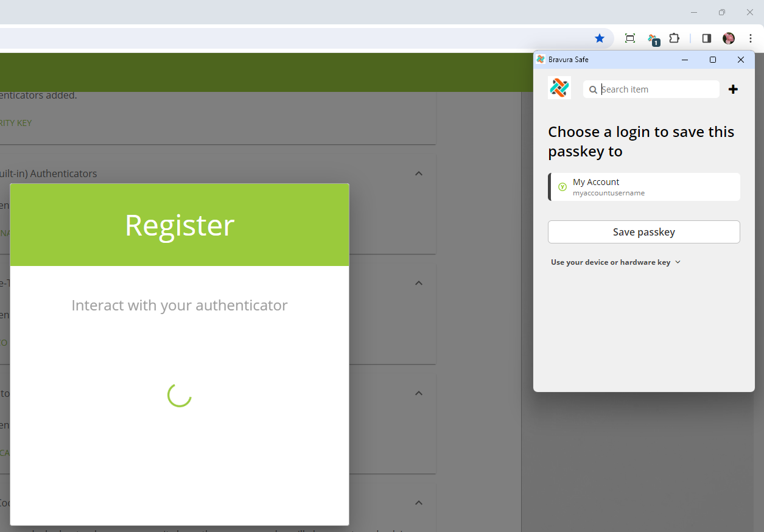Click the screenshot frame icon in the toolbar
The image size is (764, 532).
(630, 38)
